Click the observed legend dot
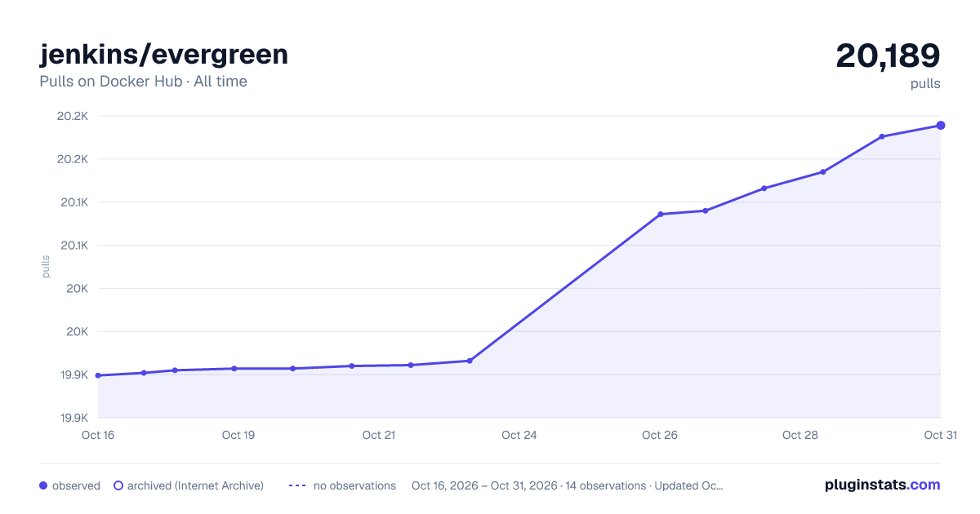The image size is (980, 514). click(x=43, y=485)
